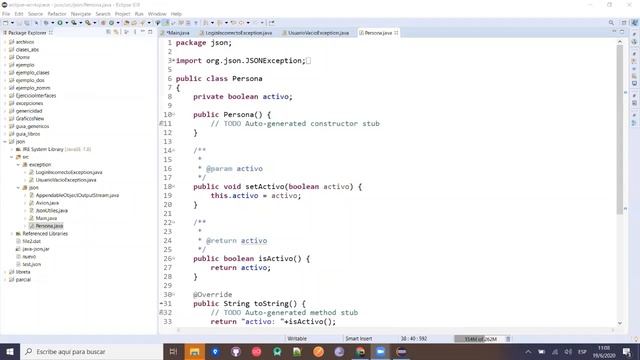The width and height of the screenshot is (640, 360).
Task: Toggle fold on import line 3
Action: pos(174,60)
